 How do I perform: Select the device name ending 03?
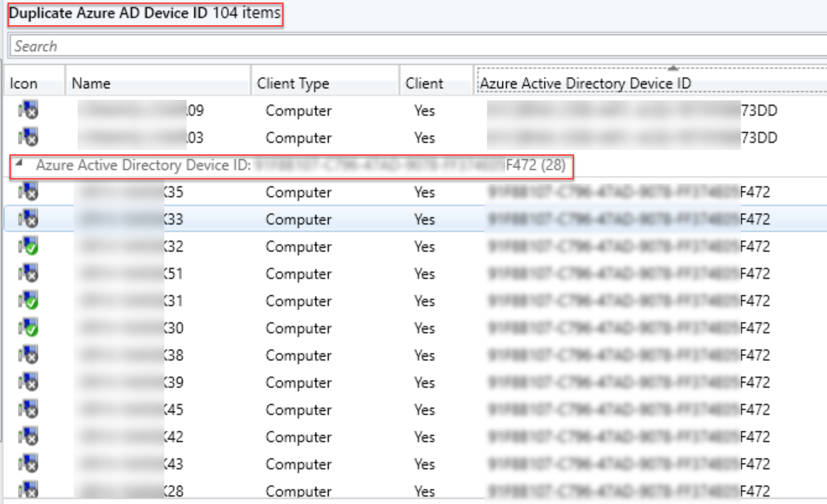(x=141, y=137)
